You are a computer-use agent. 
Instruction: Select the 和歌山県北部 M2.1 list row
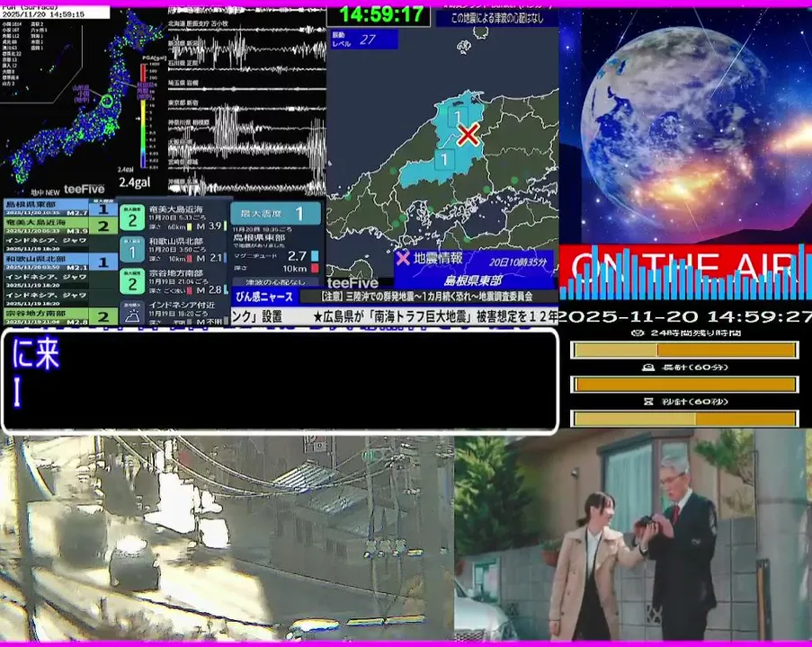tap(60, 261)
